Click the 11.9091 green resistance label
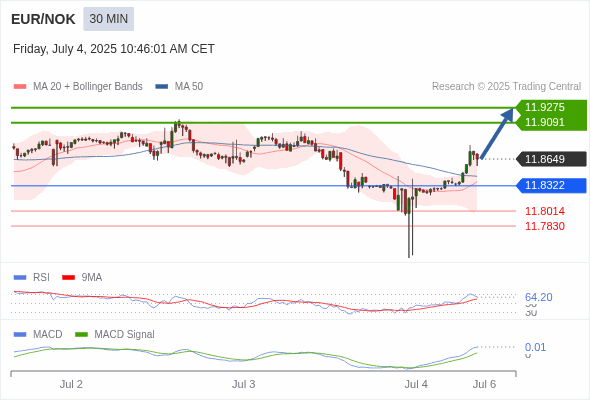 544,122
